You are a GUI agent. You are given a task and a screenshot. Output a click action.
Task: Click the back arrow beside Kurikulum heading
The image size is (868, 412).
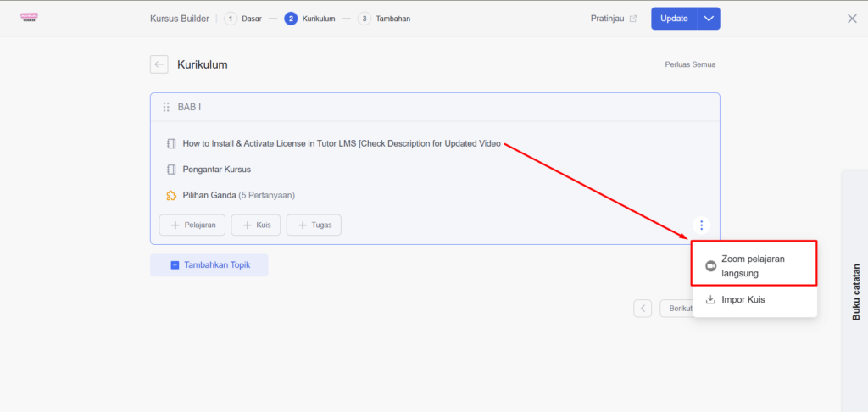point(159,64)
